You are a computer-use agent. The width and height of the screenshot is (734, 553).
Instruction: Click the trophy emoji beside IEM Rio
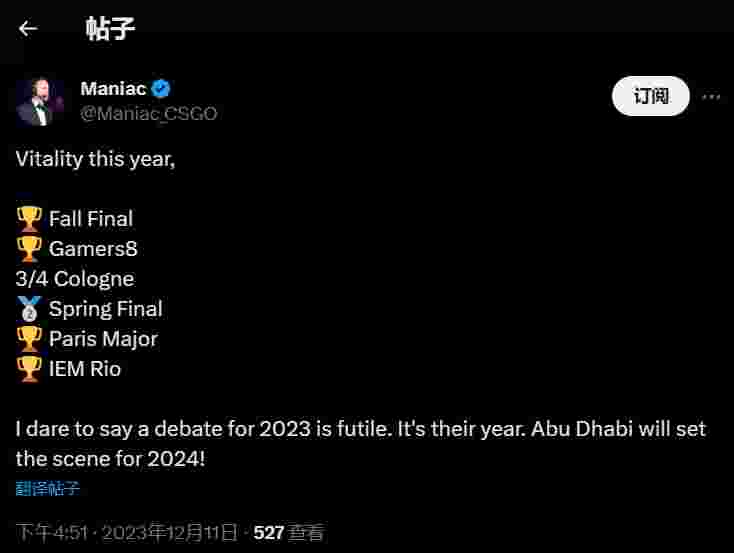pos(29,369)
